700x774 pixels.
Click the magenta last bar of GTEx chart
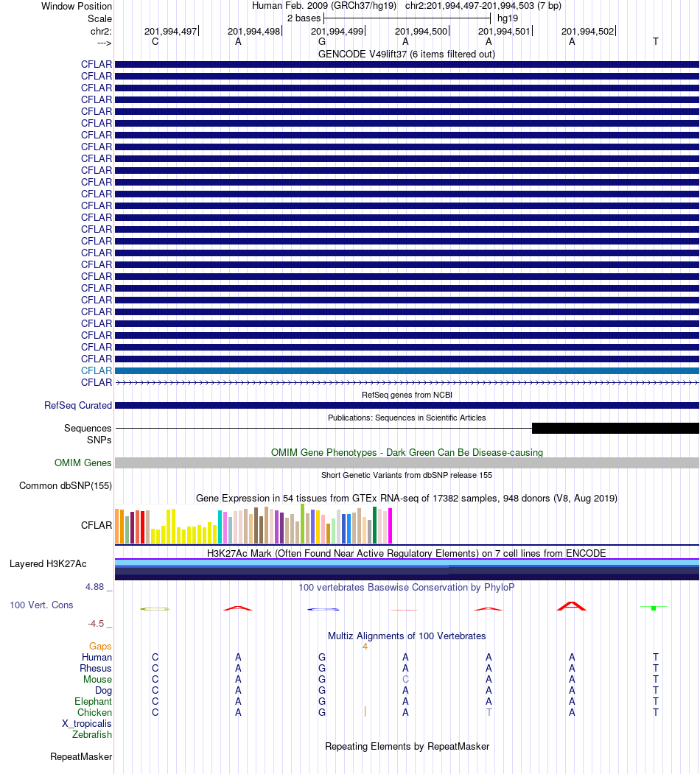click(x=391, y=527)
